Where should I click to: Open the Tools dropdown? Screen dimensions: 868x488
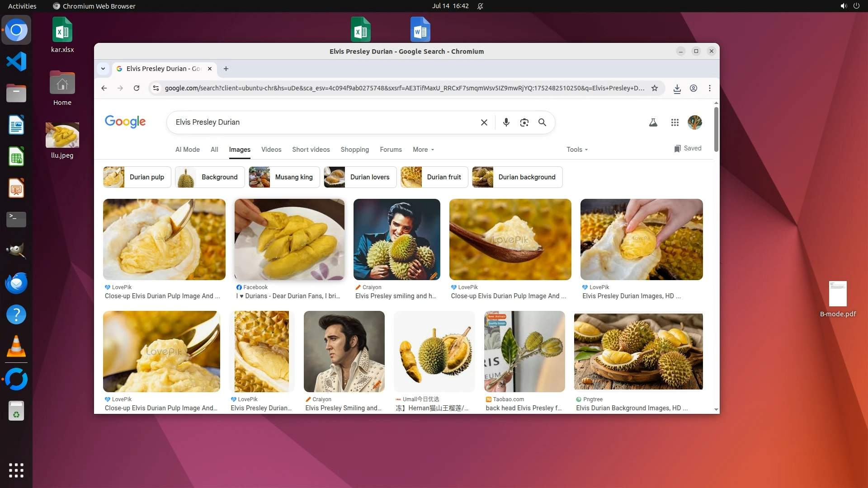click(x=577, y=150)
